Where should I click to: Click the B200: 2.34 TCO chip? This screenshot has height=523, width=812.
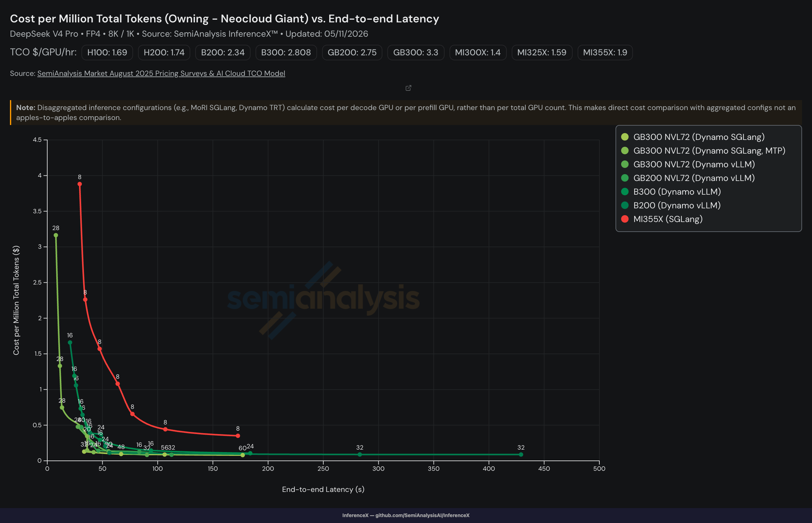[223, 52]
